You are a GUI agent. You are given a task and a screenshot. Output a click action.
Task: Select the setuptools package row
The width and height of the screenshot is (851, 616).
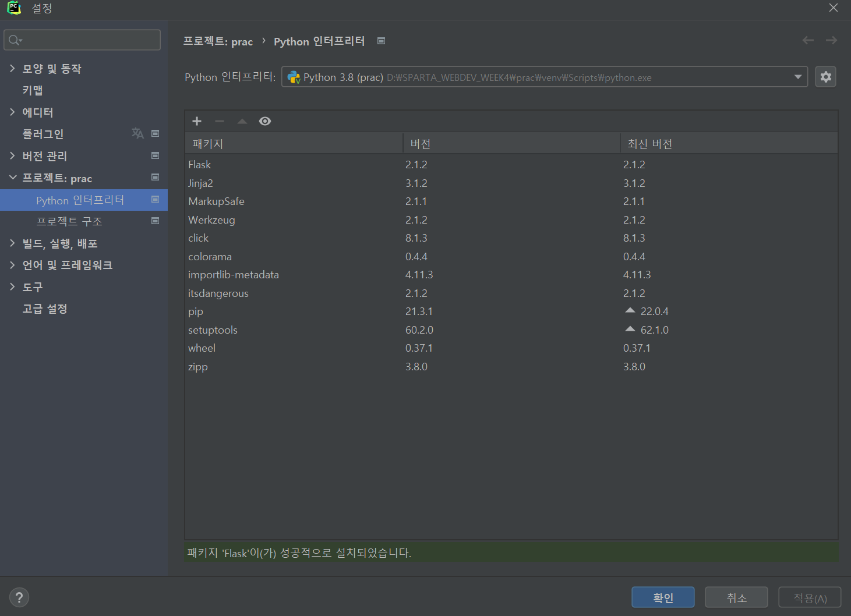(x=511, y=330)
